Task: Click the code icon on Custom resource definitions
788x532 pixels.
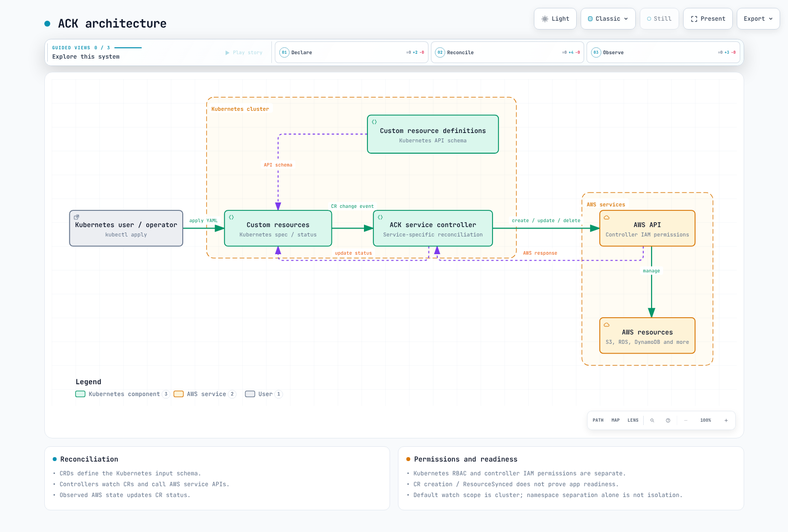Action: (374, 122)
